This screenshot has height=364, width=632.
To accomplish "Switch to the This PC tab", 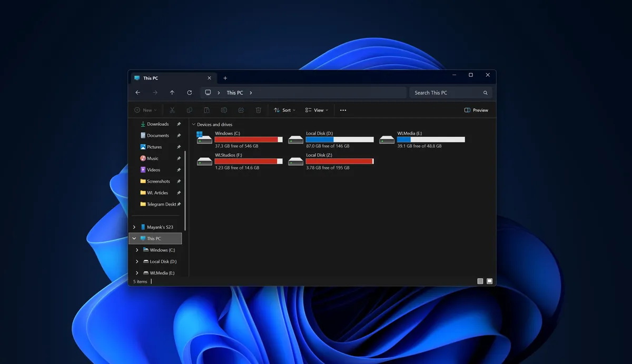I will coord(150,78).
